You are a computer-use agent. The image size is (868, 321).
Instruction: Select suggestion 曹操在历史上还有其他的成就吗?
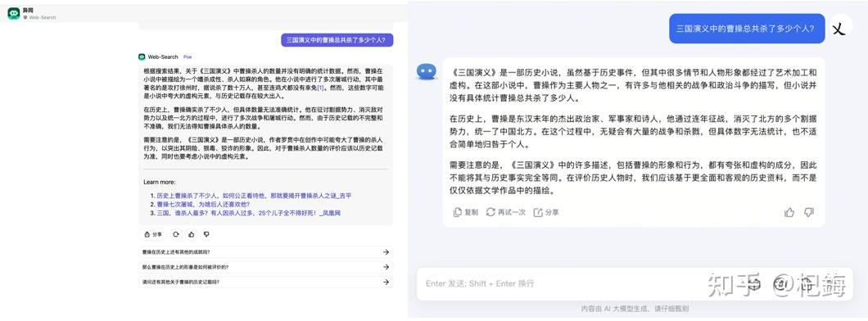click(265, 252)
